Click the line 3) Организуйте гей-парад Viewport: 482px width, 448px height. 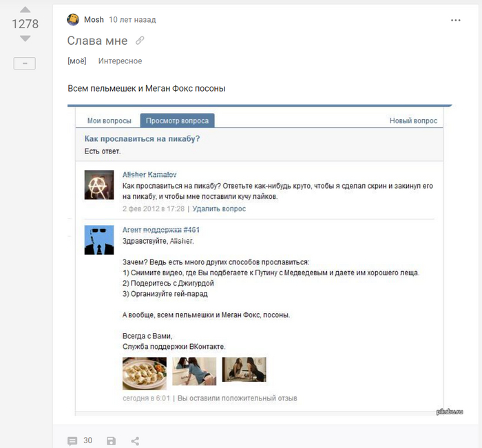[165, 294]
